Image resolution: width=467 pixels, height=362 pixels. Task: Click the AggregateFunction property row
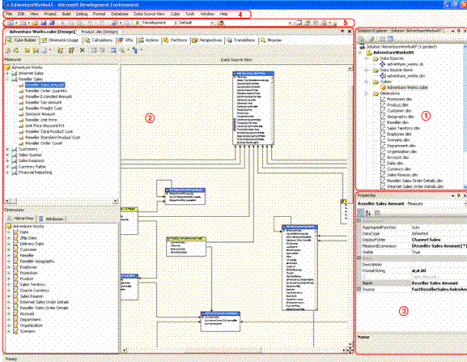click(414, 227)
